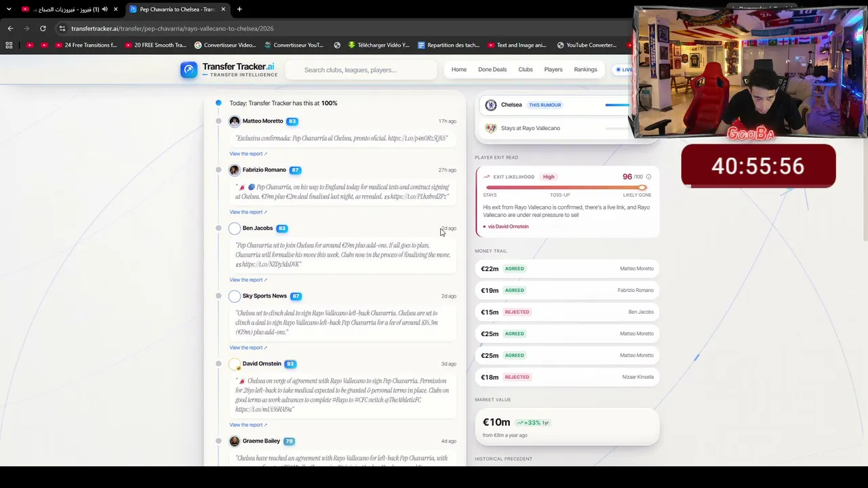The width and height of the screenshot is (868, 488).
Task: Open the globe-icon bookmark
Action: [337, 45]
